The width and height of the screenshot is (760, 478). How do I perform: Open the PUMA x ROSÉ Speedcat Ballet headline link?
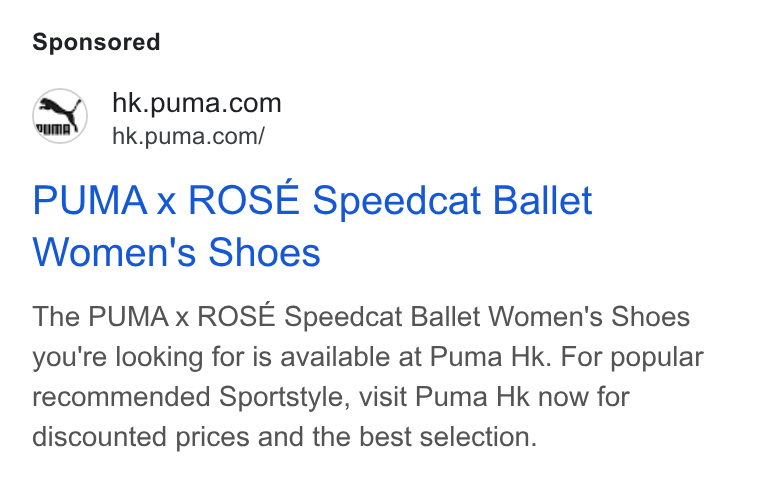click(312, 226)
